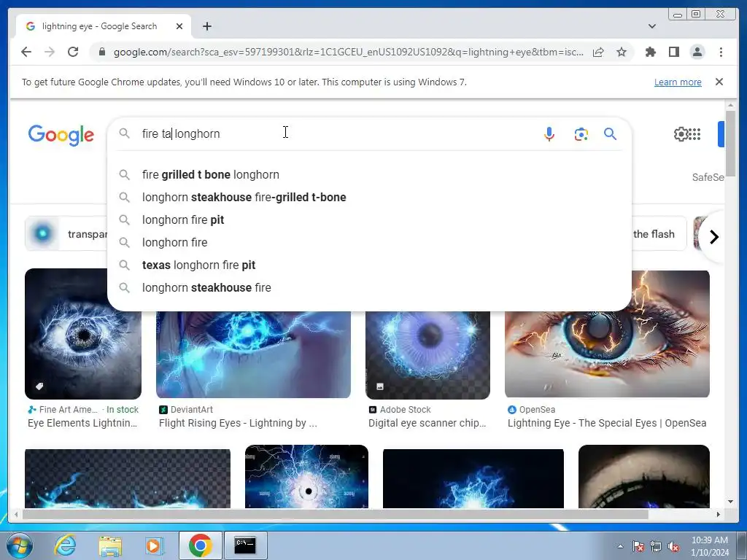Screen dimensions: 747x560
Task: Open the DeviantArt Flight Rising Eyes image
Action: (253, 354)
